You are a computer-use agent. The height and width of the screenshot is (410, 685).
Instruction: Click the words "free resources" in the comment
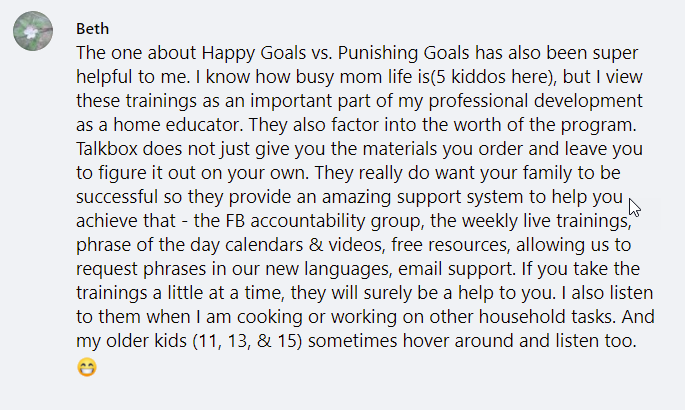pos(449,245)
